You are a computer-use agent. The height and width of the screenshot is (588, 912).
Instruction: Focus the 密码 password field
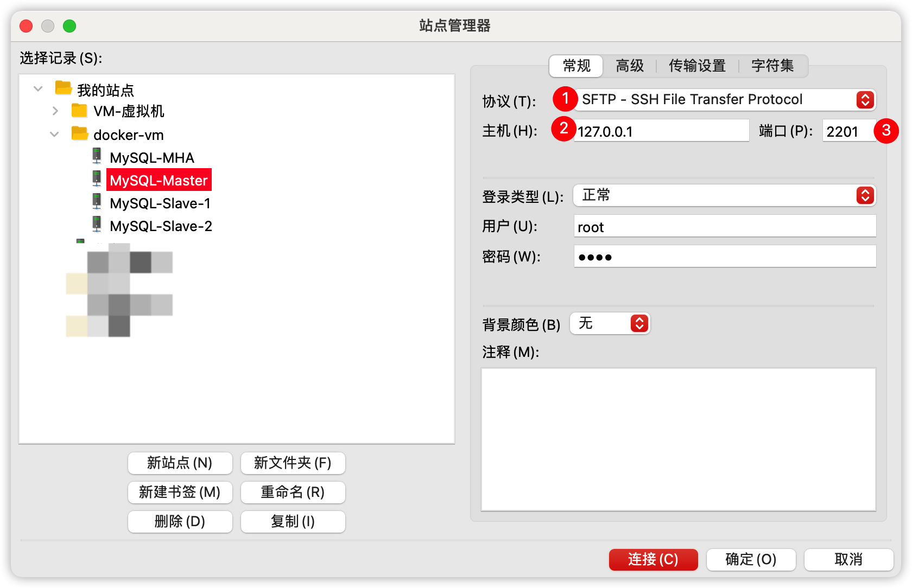tap(725, 256)
